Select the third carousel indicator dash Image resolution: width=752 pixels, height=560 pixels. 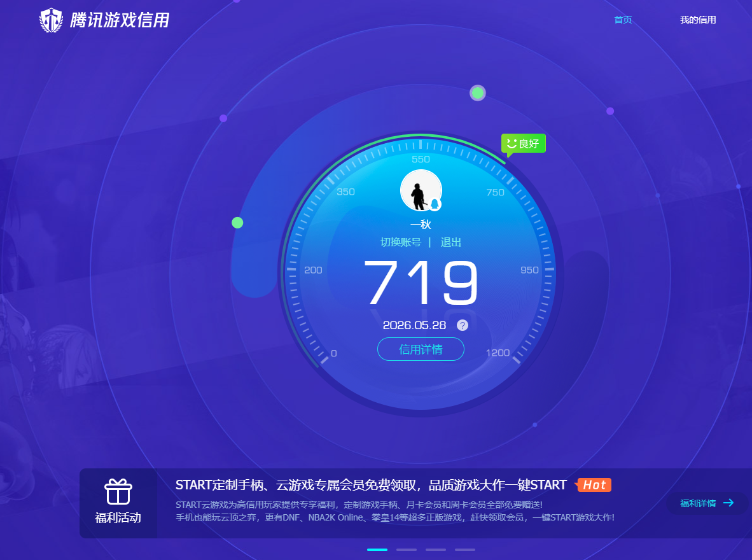click(x=435, y=549)
